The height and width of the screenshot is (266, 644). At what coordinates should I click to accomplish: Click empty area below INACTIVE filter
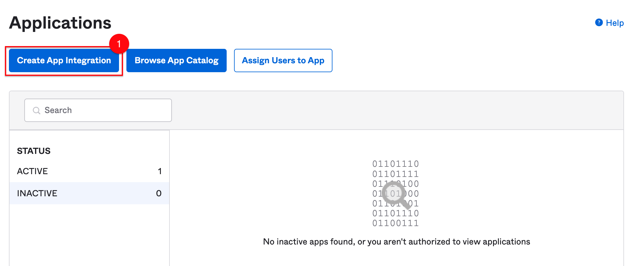pyautogui.click(x=89, y=235)
